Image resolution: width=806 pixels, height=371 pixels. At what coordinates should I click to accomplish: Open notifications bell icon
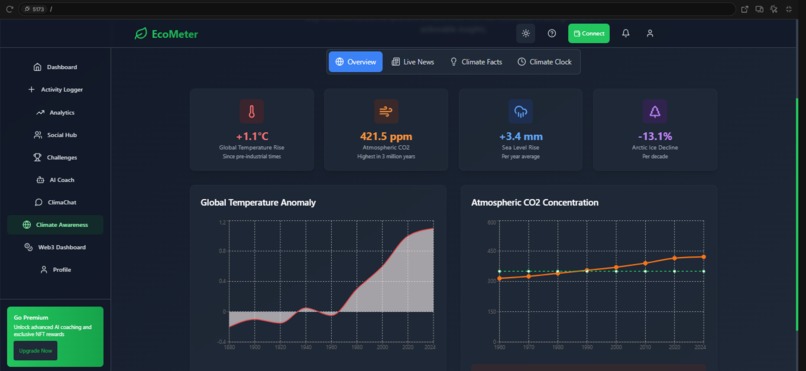626,33
